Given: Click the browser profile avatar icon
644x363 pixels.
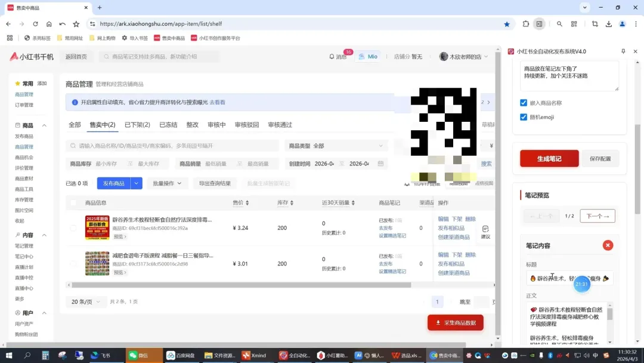Looking at the screenshot, I should pyautogui.click(x=622, y=24).
